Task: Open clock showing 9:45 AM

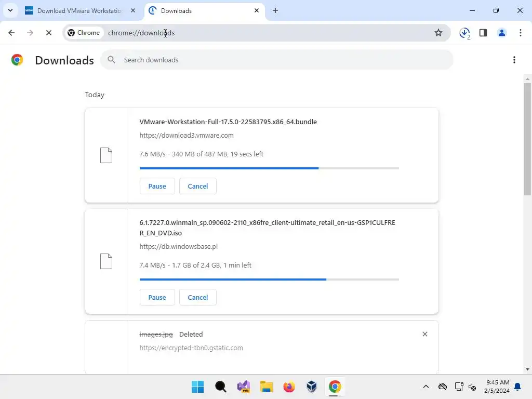Action: (x=497, y=387)
